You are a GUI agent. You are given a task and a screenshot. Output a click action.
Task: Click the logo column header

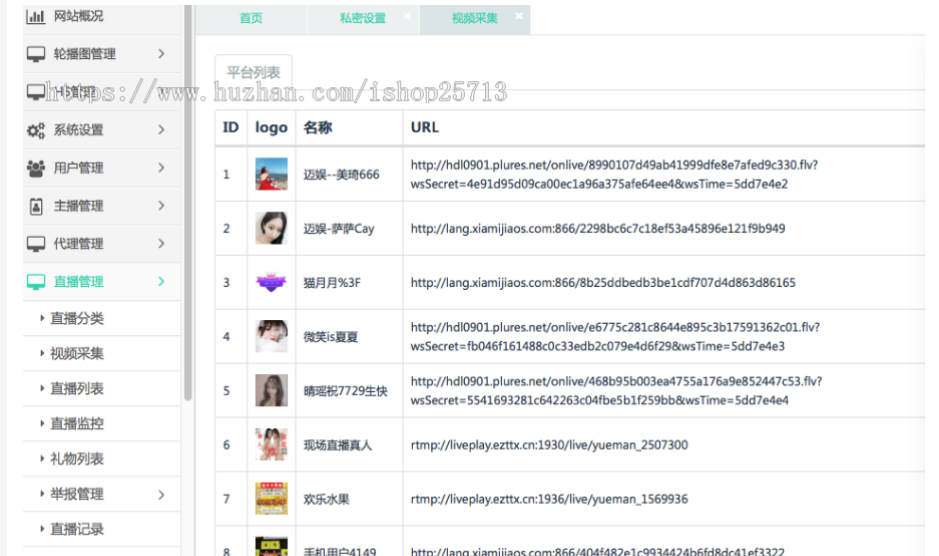(x=271, y=128)
